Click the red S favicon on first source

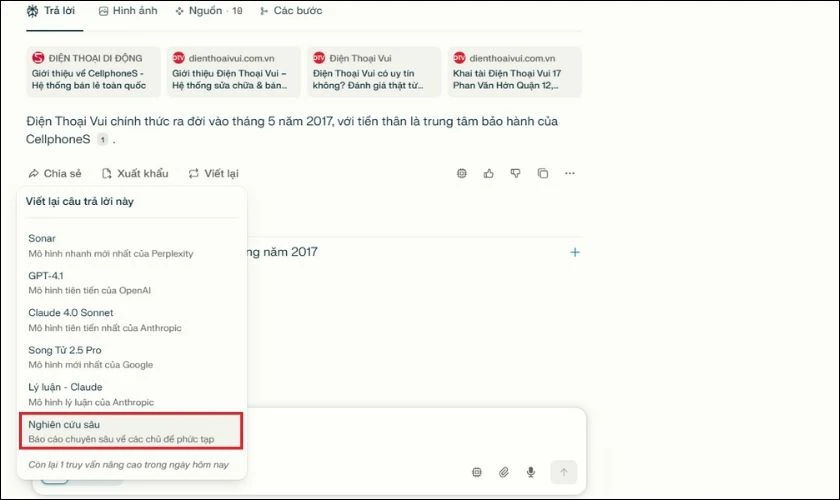point(38,57)
